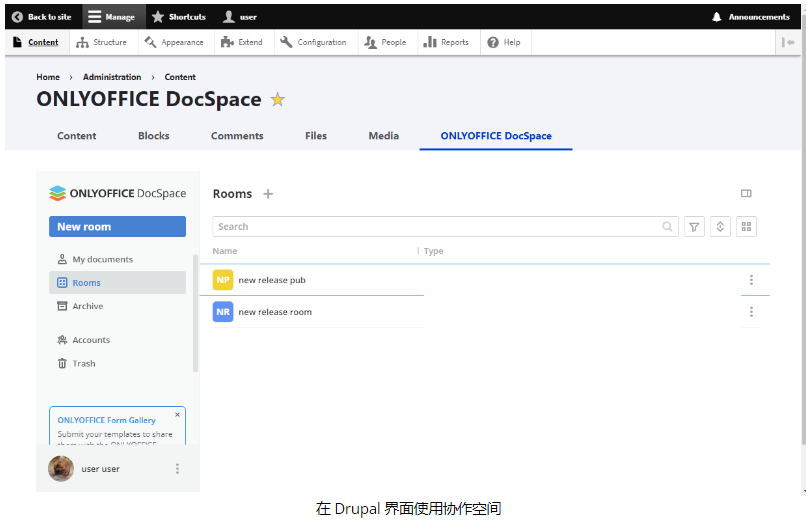Click the Type column header

click(x=433, y=251)
